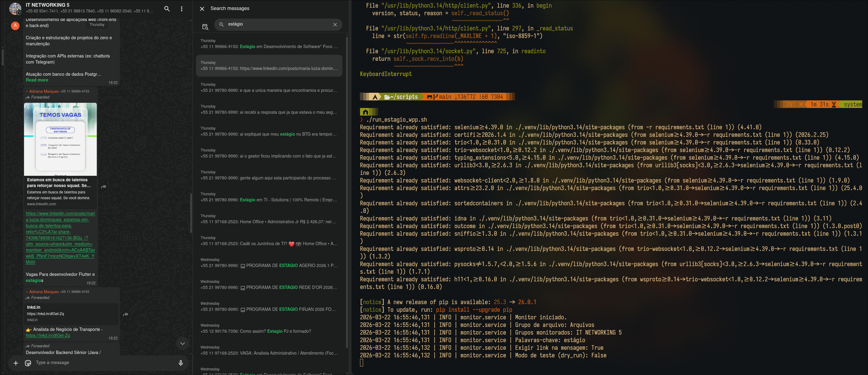Click the voice message microphone icon

(180, 363)
